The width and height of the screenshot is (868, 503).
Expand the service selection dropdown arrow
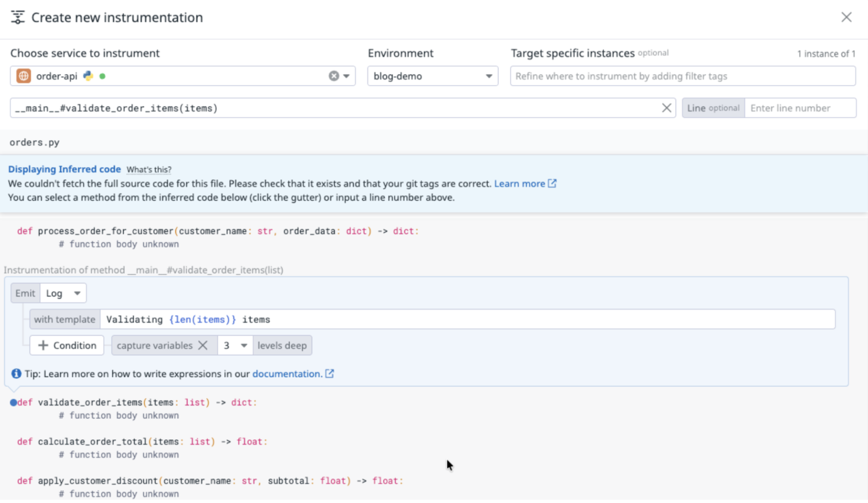click(346, 76)
